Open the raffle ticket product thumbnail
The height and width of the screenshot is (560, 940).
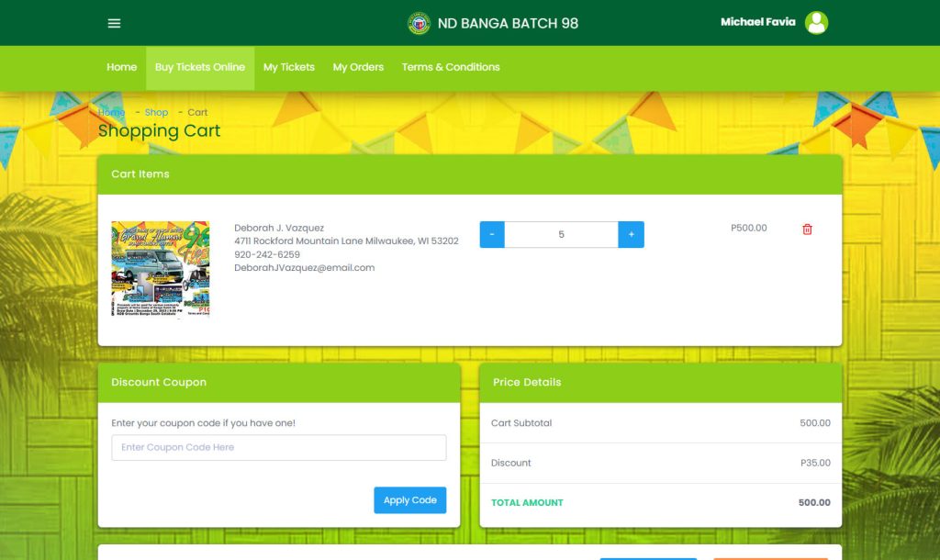160,269
